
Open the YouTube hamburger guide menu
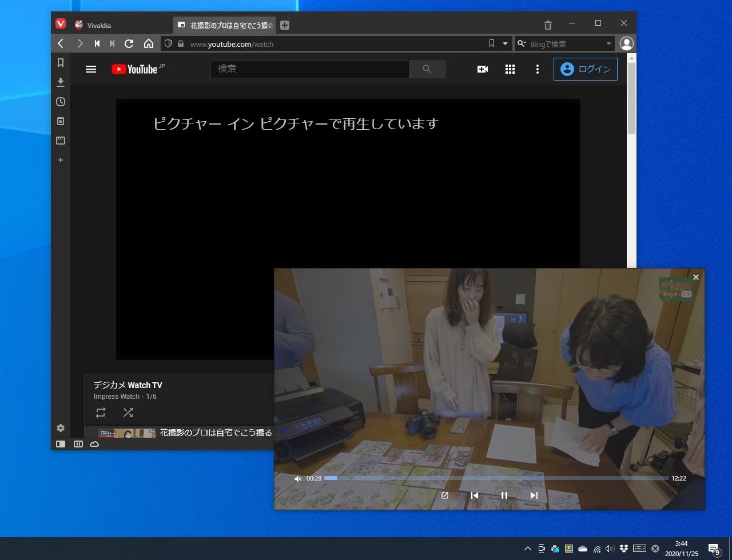[90, 69]
